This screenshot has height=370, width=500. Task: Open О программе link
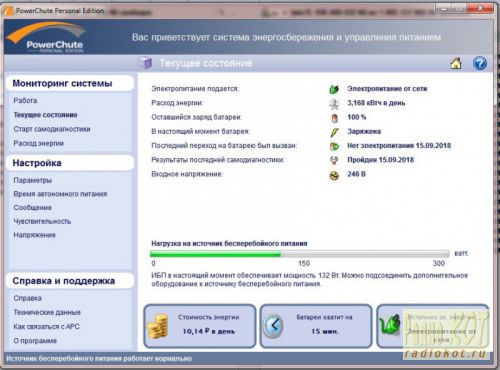(x=35, y=341)
